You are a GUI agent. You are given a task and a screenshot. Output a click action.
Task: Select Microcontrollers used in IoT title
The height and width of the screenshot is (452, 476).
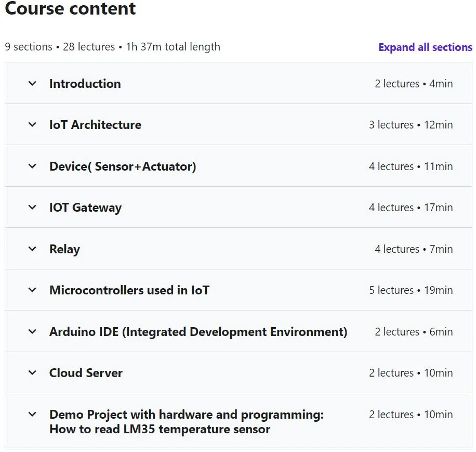click(129, 290)
